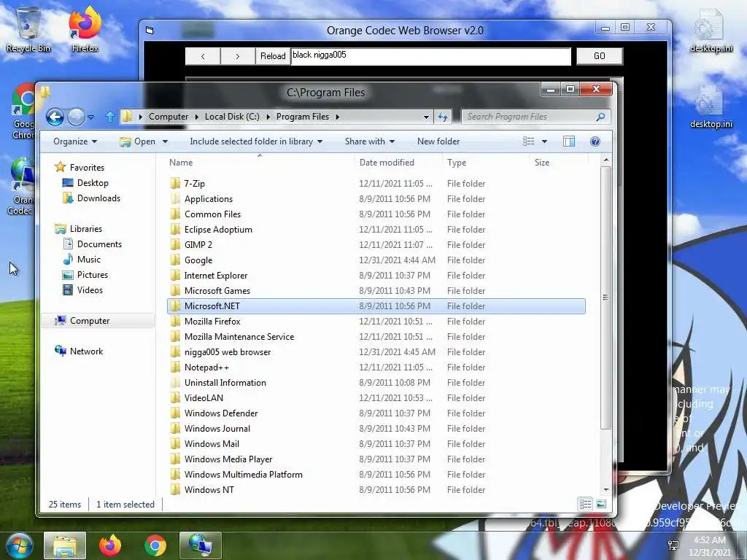Click Reload in Orange Codec browser
Image resolution: width=747 pixels, height=560 pixels.
click(x=273, y=56)
